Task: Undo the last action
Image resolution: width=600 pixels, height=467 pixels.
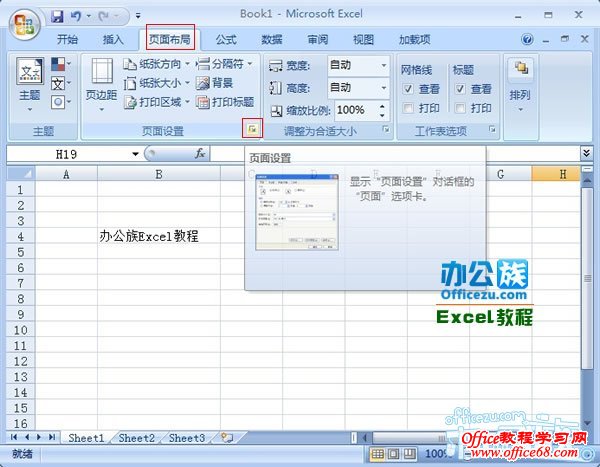Action: pos(76,16)
